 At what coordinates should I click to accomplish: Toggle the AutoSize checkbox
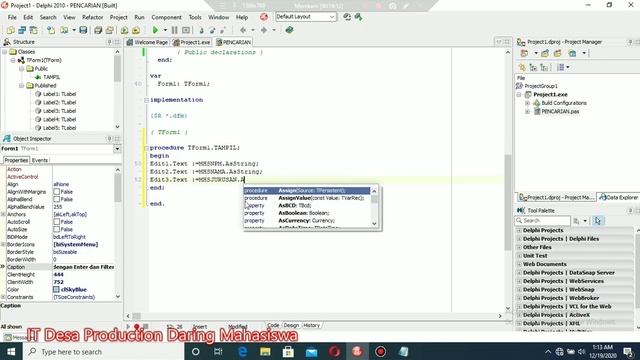(x=57, y=229)
